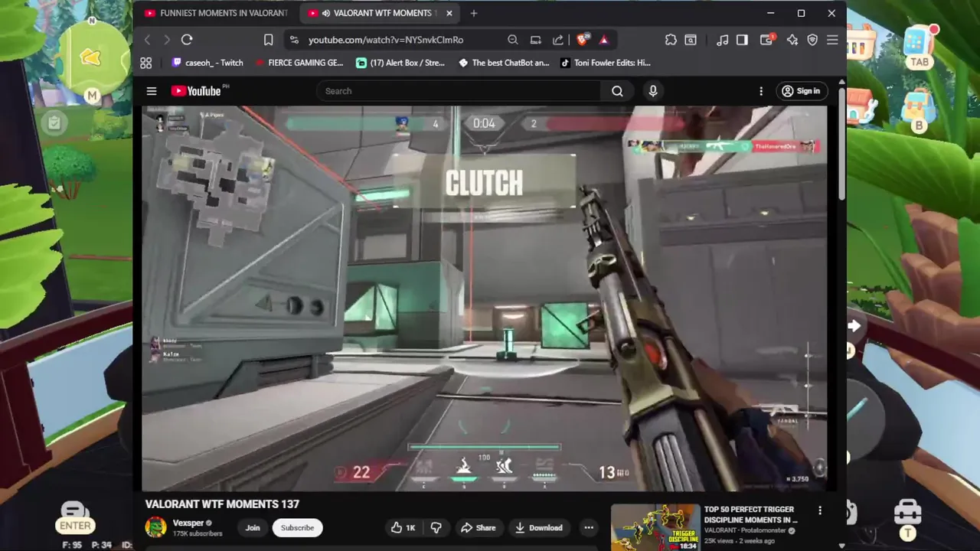Viewport: 980px width, 551px height.
Task: Open Toni Fowler Edits bookmark
Action: pyautogui.click(x=606, y=63)
